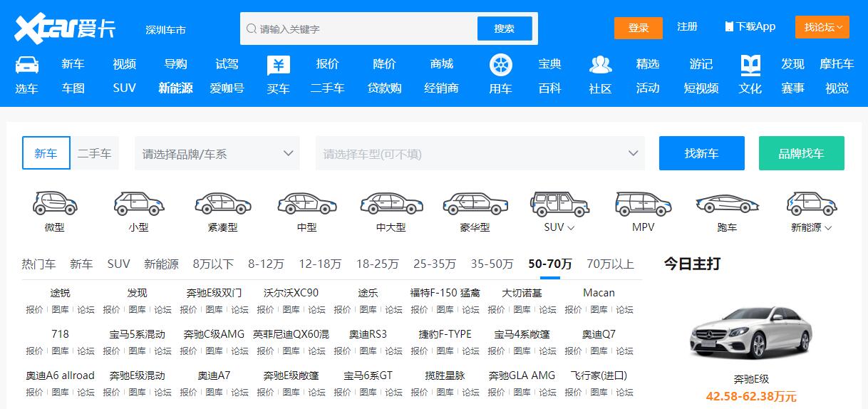Image resolution: width=868 pixels, height=409 pixels.
Task: Click the search magnifier icon
Action: [252, 29]
